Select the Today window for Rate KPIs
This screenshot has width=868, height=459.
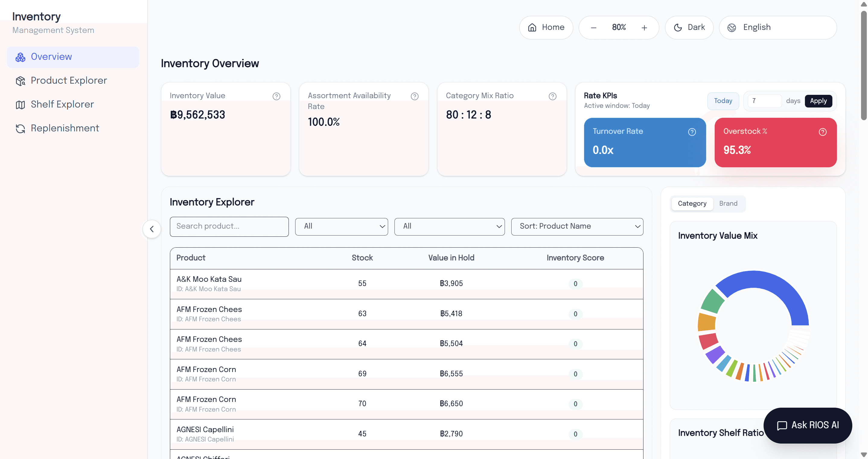pyautogui.click(x=723, y=101)
